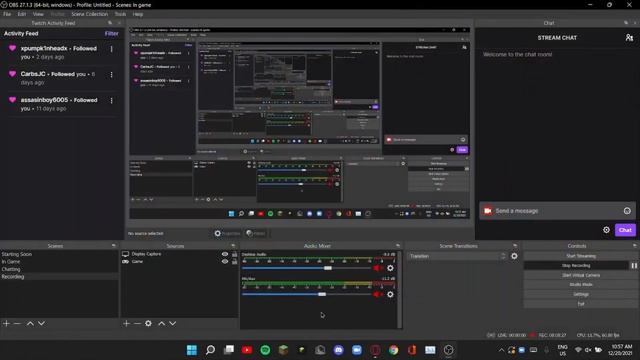This screenshot has width=640, height=360.
Task: Open the Windows Start menu
Action: [192, 350]
